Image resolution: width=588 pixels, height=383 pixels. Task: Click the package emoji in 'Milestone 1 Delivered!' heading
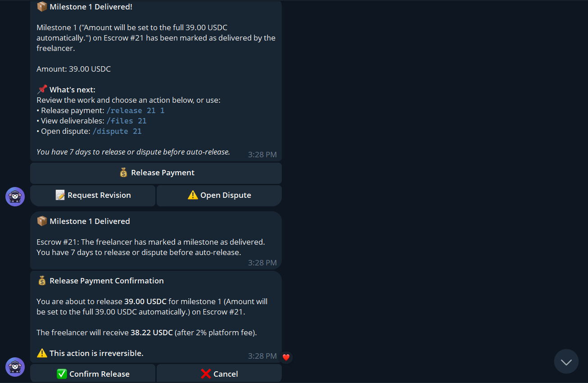[x=42, y=7]
